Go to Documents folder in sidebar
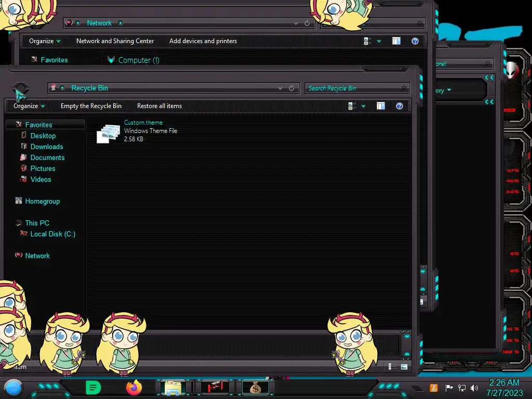 pyautogui.click(x=47, y=157)
